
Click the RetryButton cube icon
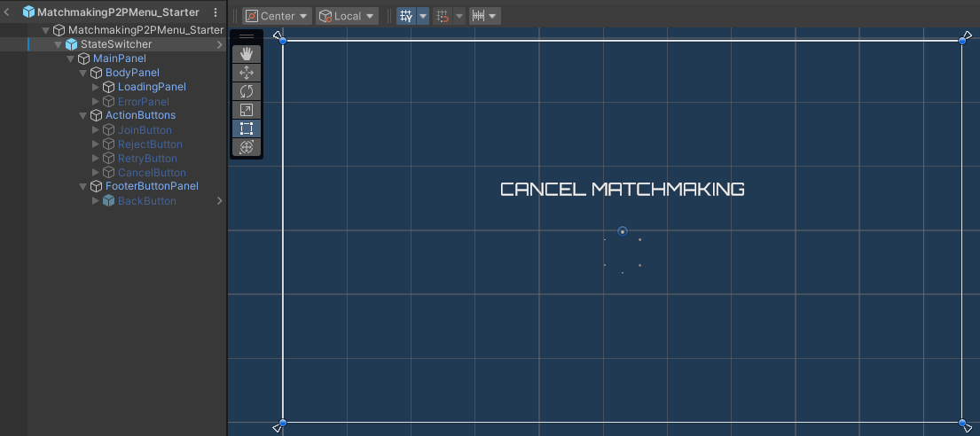point(109,159)
